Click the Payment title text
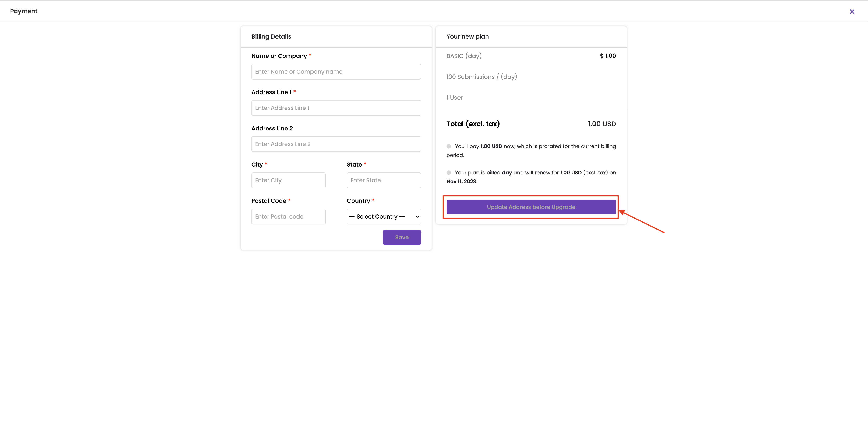Image resolution: width=868 pixels, height=440 pixels. [x=24, y=11]
